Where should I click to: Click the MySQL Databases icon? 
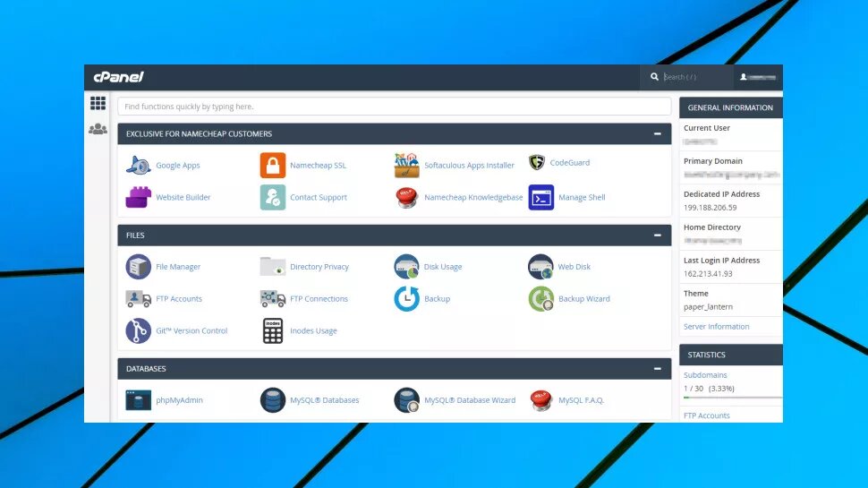point(273,400)
